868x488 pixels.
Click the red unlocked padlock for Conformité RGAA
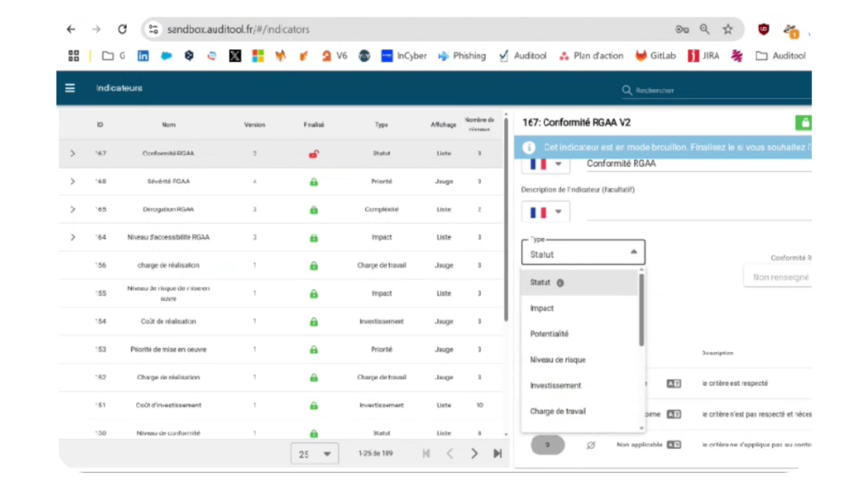coord(314,153)
